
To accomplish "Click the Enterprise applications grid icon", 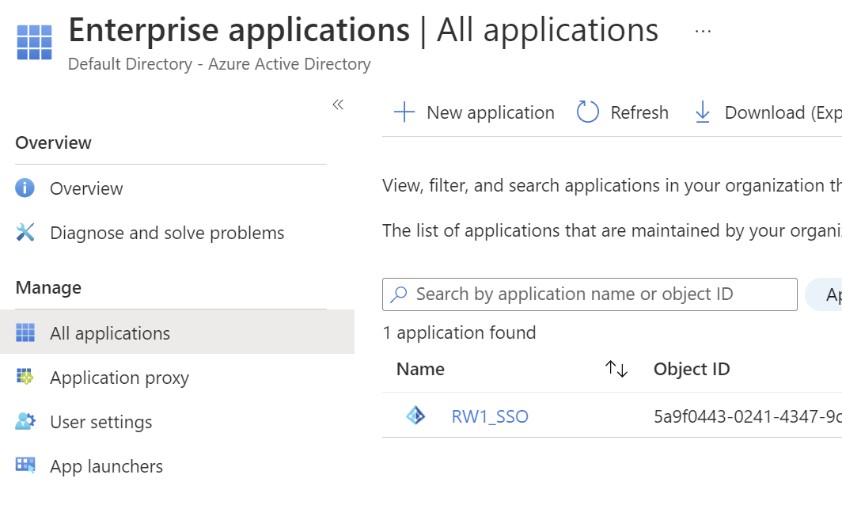I will (34, 42).
